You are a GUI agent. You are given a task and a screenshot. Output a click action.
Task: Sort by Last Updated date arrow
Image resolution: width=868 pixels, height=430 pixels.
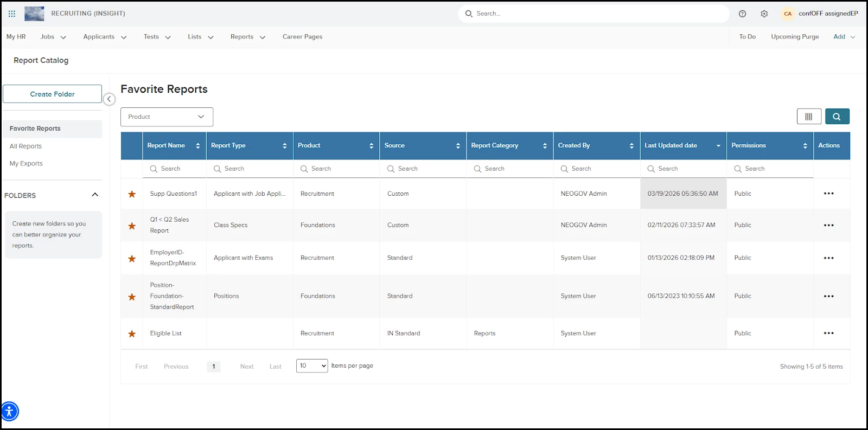coord(719,146)
